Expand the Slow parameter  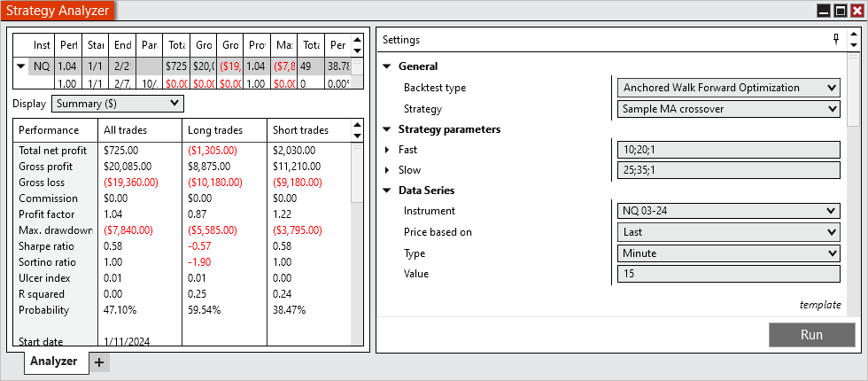click(387, 170)
